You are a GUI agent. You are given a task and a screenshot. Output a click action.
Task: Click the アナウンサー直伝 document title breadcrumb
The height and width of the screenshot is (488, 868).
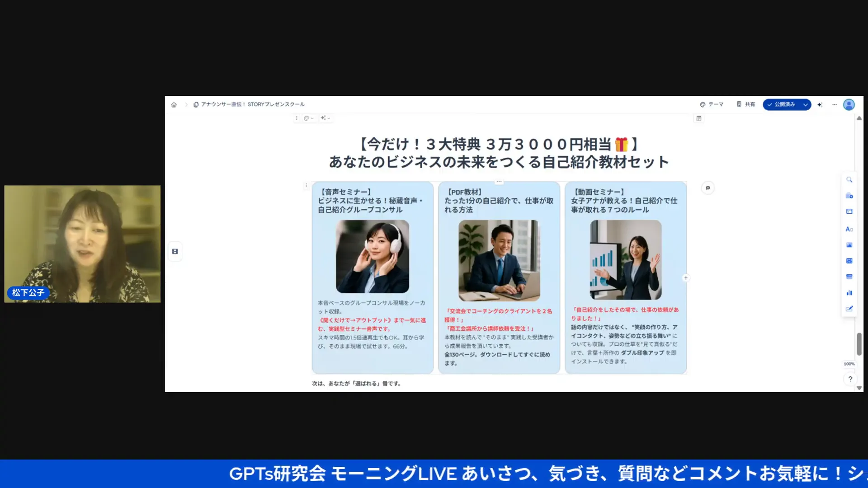pyautogui.click(x=252, y=104)
